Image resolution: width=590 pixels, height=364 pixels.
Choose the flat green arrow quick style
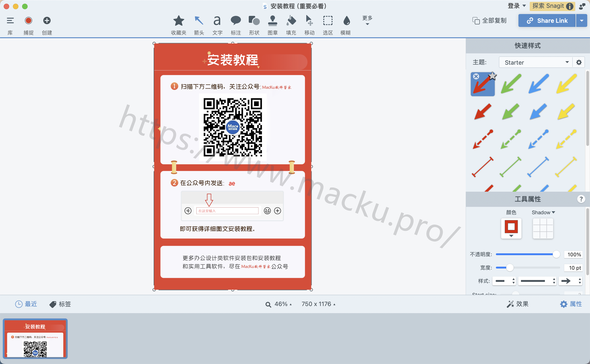(511, 111)
